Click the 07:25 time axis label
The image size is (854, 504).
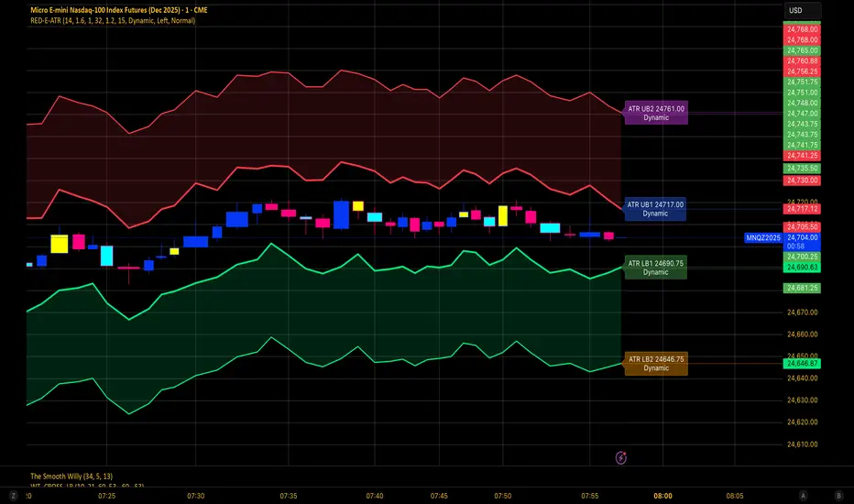point(106,496)
